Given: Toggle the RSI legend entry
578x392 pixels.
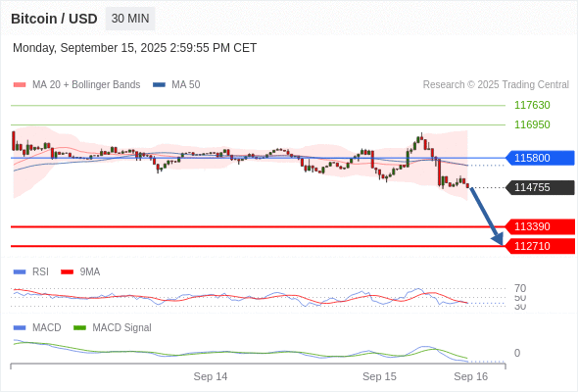Looking at the screenshot, I should [x=31, y=271].
